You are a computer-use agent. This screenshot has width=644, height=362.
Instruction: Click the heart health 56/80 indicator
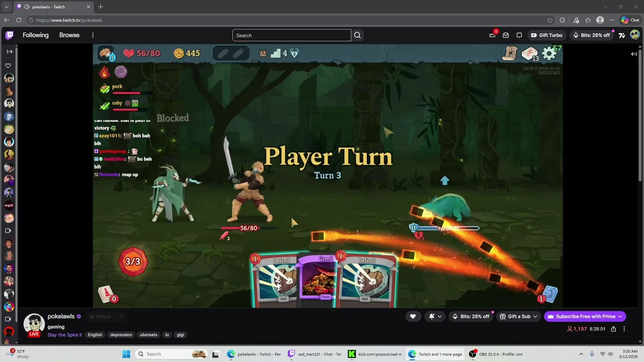(141, 53)
